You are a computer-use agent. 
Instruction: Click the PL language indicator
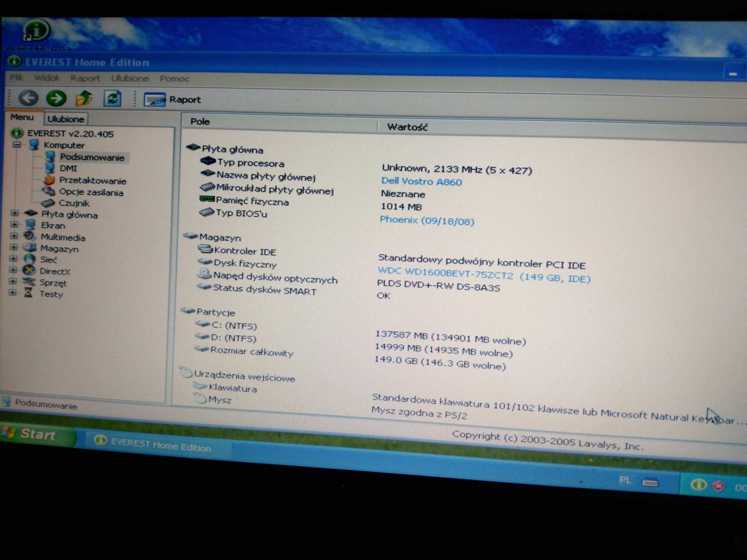coord(625,479)
